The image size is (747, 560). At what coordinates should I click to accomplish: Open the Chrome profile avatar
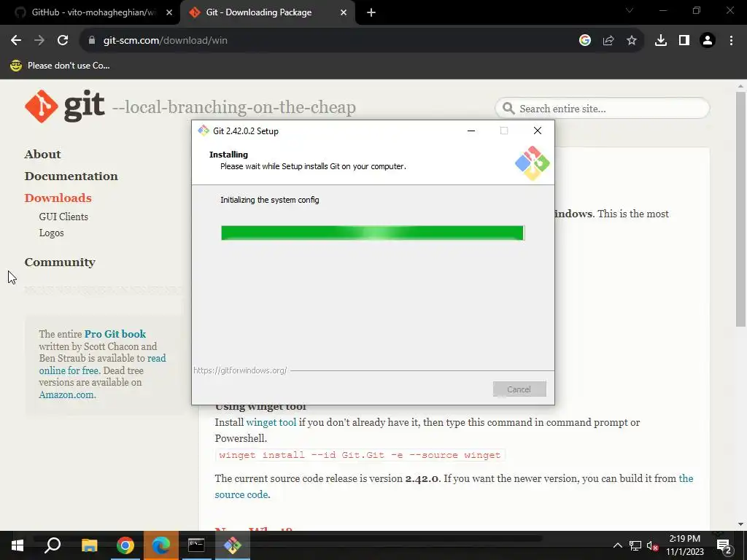point(708,41)
